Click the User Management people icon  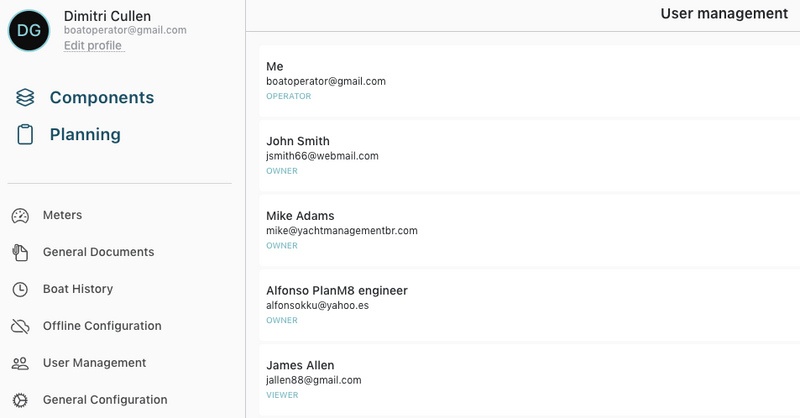click(x=20, y=364)
